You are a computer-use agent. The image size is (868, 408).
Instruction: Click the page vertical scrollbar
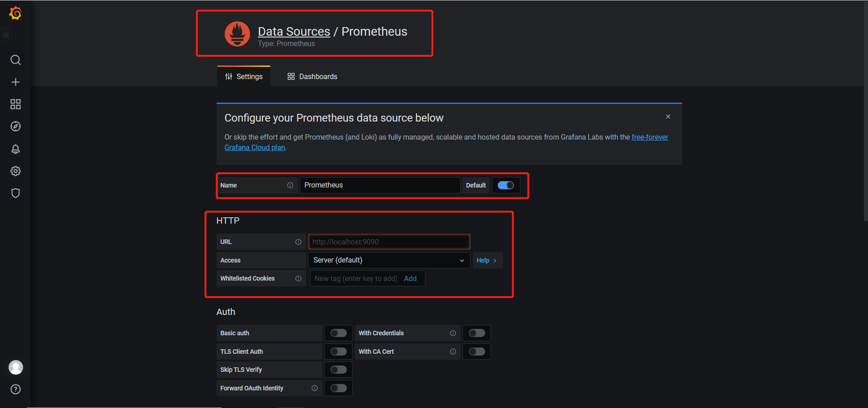pos(865,111)
